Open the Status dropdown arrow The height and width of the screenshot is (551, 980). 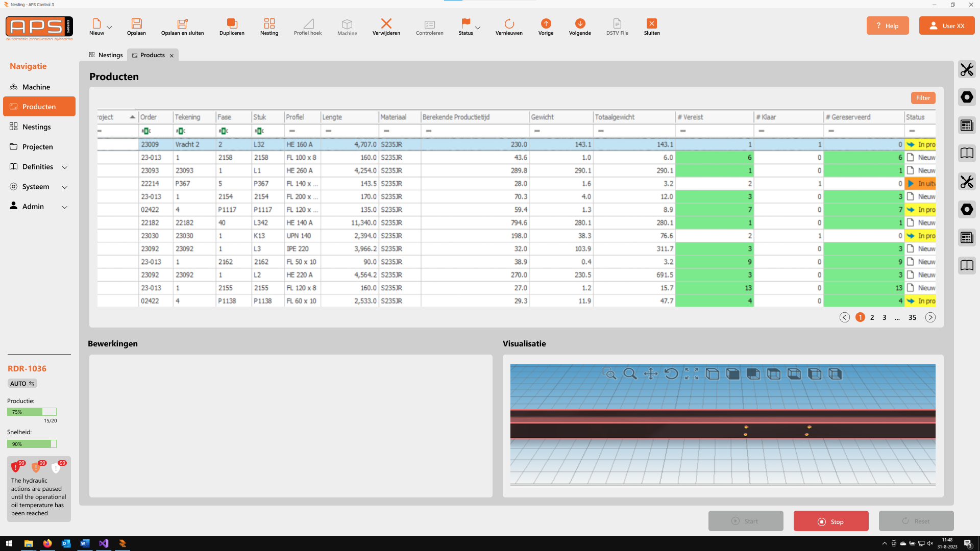pyautogui.click(x=478, y=28)
